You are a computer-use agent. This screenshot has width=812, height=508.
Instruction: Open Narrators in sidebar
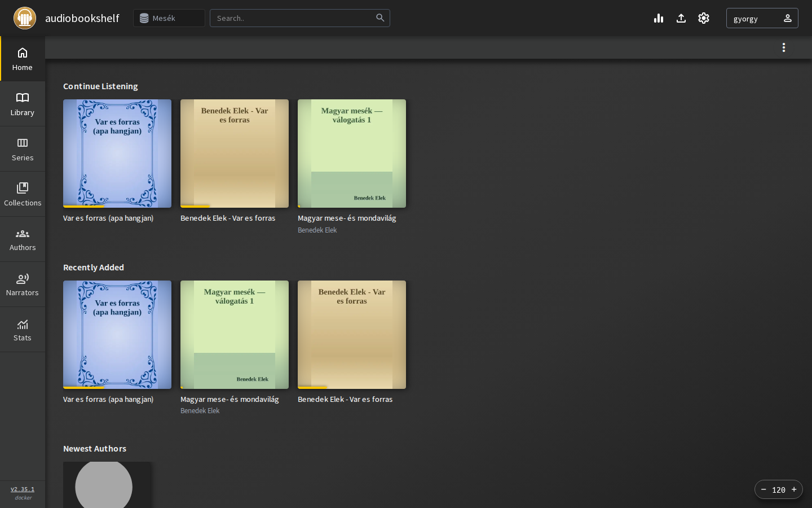click(x=23, y=284)
